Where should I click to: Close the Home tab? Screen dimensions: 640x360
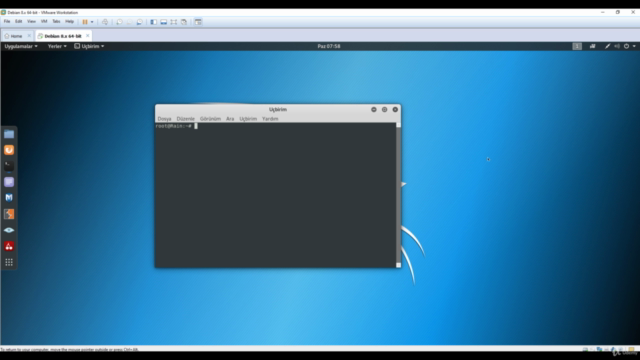point(29,36)
